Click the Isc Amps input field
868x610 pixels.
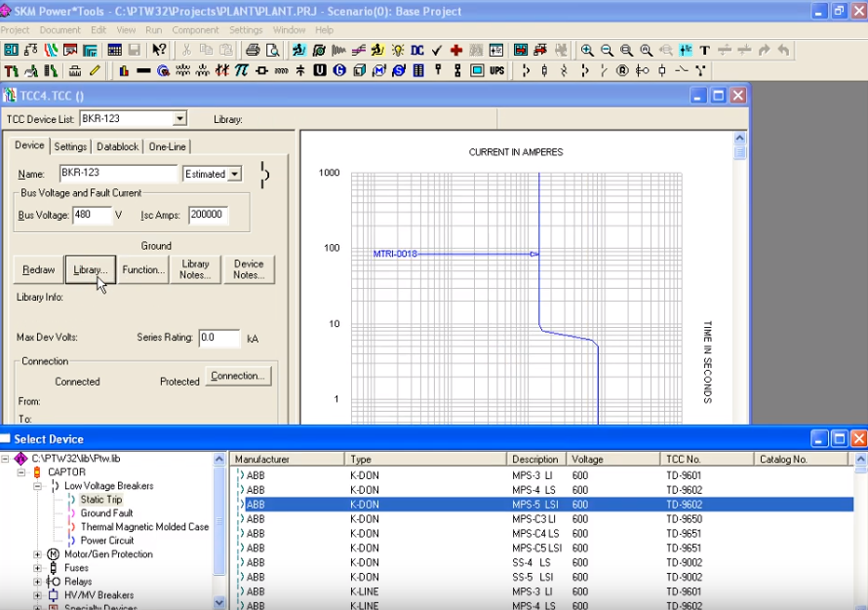coord(209,215)
